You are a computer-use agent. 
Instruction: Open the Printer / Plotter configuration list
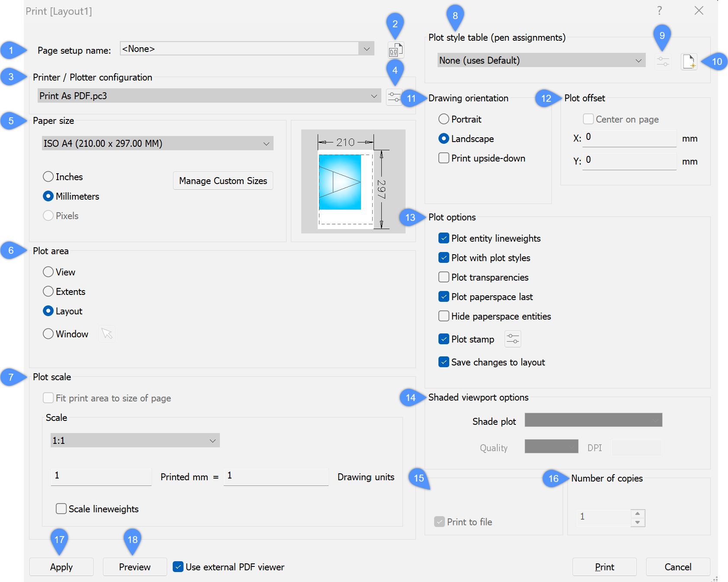(374, 96)
